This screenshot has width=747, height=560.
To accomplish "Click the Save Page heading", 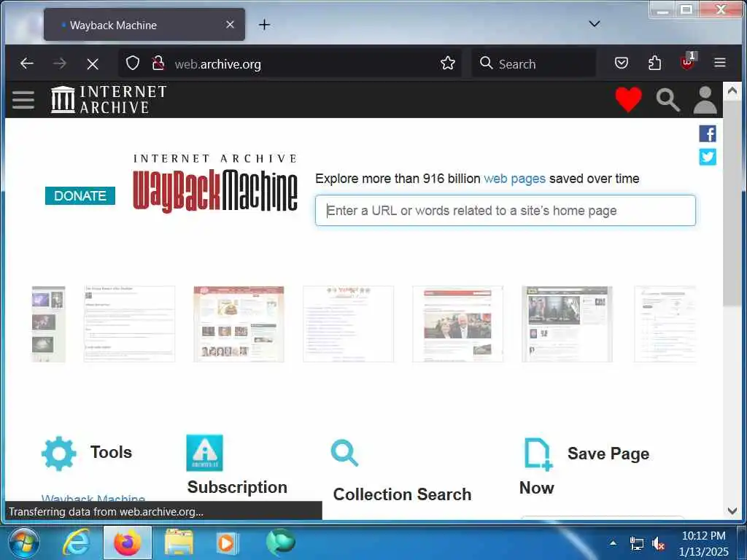I will [x=608, y=454].
